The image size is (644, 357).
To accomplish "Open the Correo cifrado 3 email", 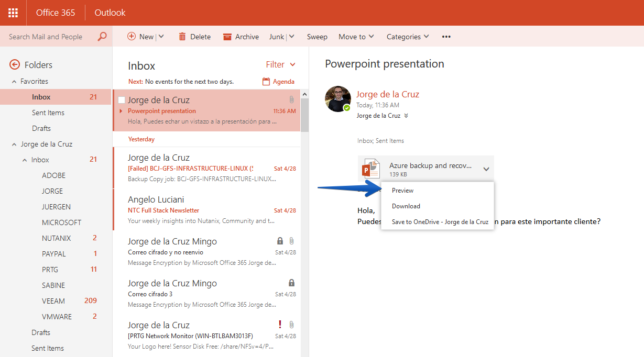I will [206, 294].
